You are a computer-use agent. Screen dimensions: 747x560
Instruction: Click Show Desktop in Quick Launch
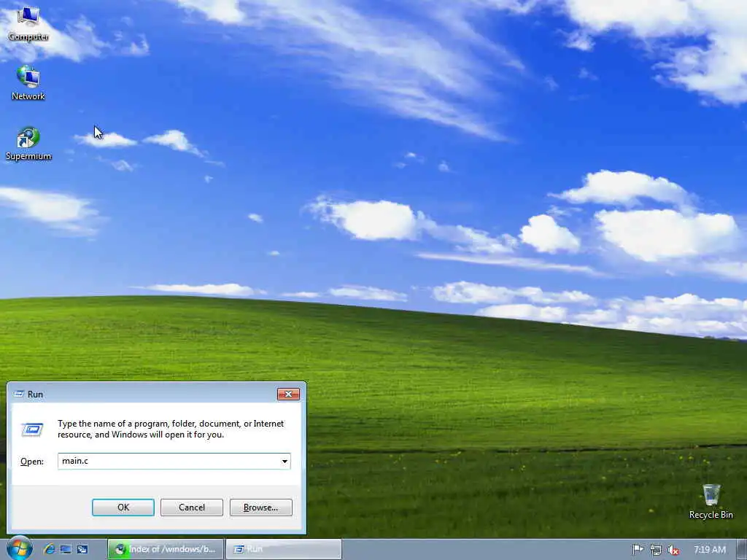66,549
